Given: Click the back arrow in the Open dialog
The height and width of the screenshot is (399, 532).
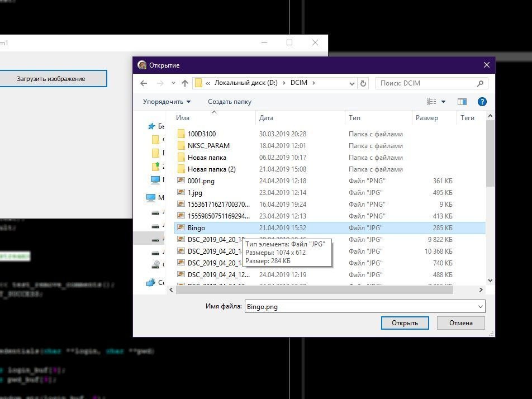Looking at the screenshot, I should click(144, 83).
